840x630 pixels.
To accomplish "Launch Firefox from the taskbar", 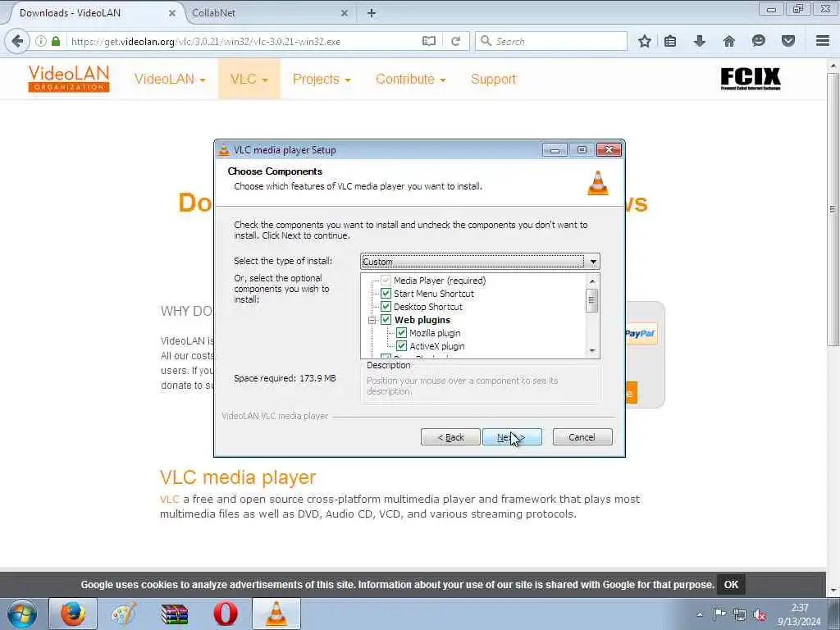I will pyautogui.click(x=72, y=614).
